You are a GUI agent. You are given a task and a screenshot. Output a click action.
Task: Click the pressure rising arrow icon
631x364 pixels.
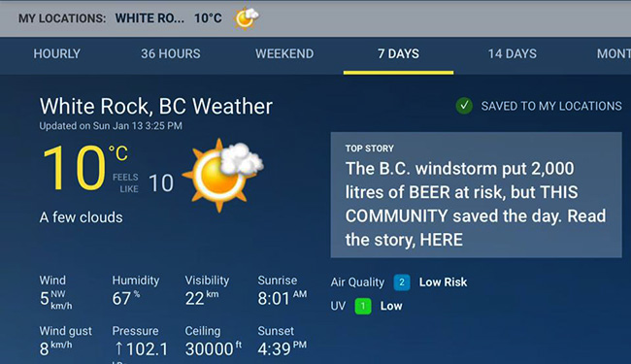(x=118, y=348)
